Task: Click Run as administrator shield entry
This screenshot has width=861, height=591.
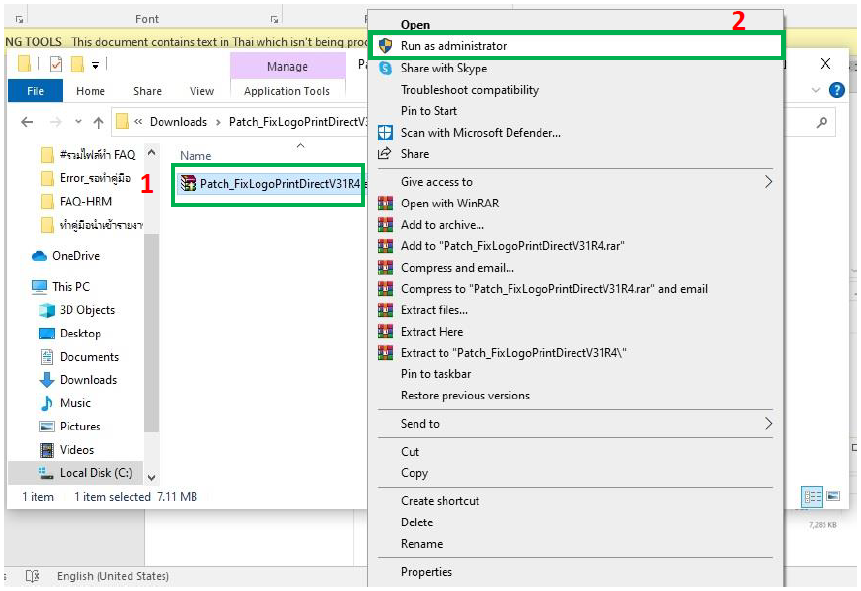Action: click(453, 46)
